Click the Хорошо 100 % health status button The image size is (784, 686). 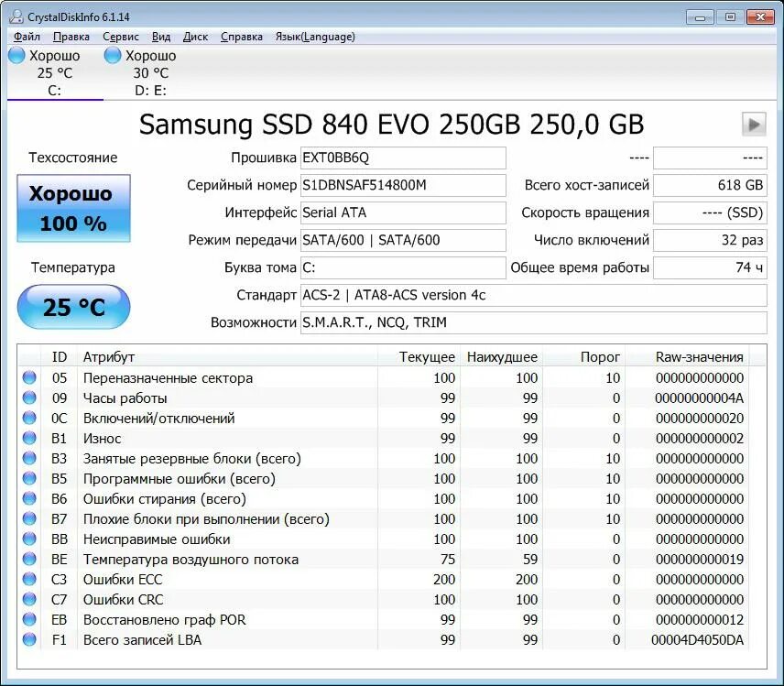point(73,208)
